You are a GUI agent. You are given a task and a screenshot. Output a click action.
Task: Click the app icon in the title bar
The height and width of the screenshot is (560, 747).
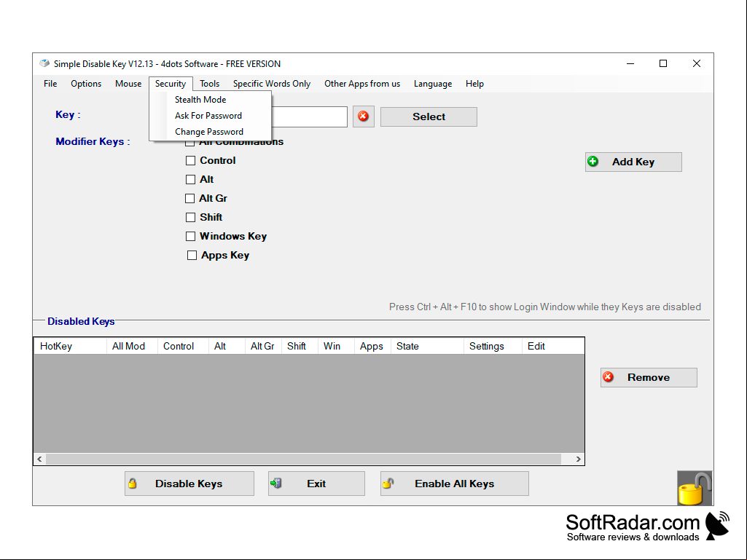[x=44, y=63]
